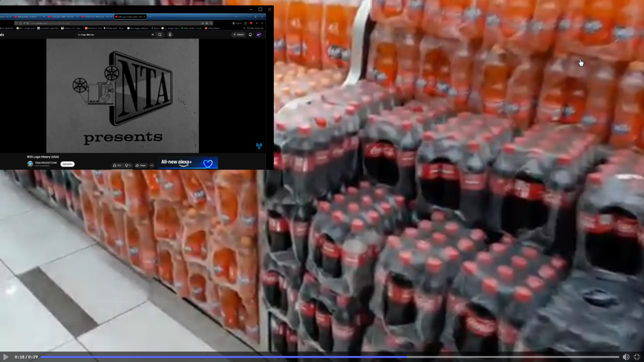This screenshot has width=644, height=362.
Task: Click in the YouTube search field
Action: pos(113,35)
